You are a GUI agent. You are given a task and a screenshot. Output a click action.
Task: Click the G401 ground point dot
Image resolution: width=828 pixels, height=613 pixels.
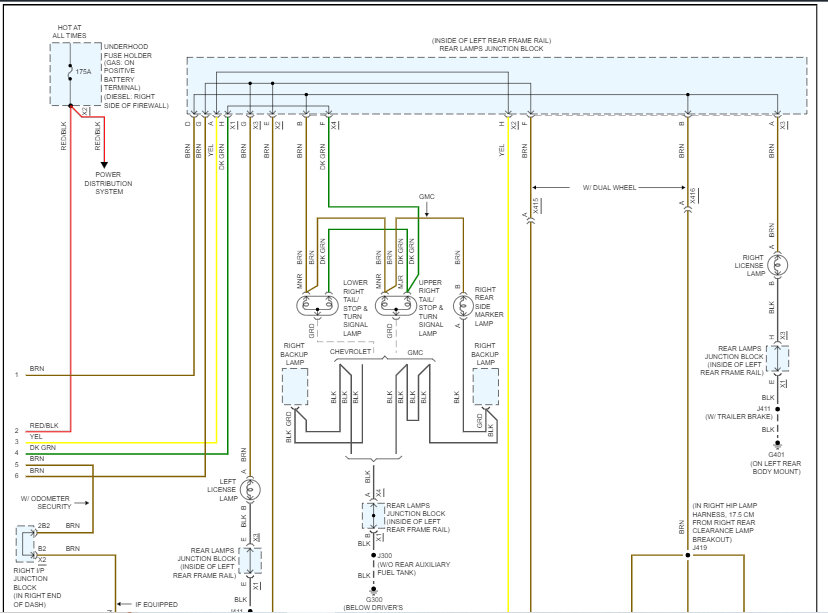coord(773,443)
